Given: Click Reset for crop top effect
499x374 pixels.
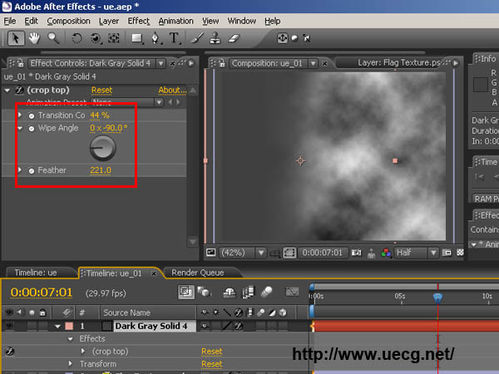Looking at the screenshot, I should pyautogui.click(x=102, y=90).
